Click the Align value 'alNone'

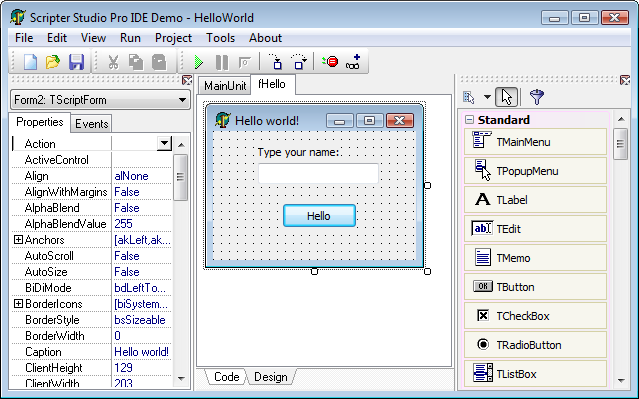[131, 176]
